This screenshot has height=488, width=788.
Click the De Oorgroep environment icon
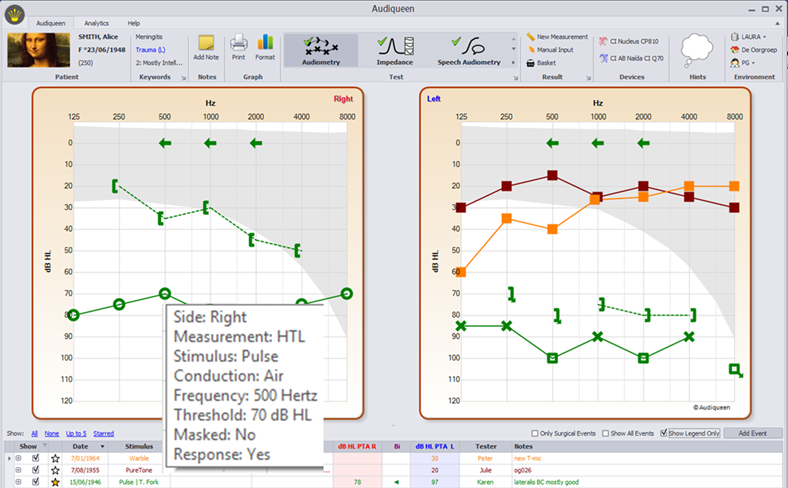point(735,50)
